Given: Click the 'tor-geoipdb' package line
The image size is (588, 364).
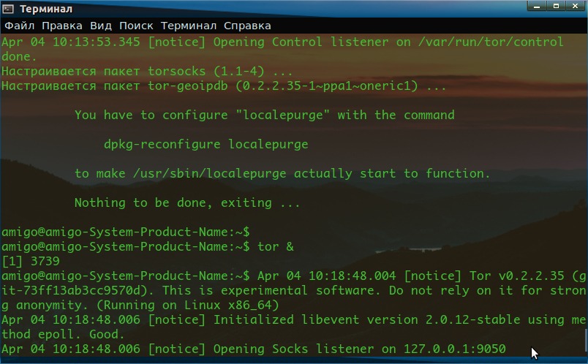Looking at the screenshot, I should (224, 86).
